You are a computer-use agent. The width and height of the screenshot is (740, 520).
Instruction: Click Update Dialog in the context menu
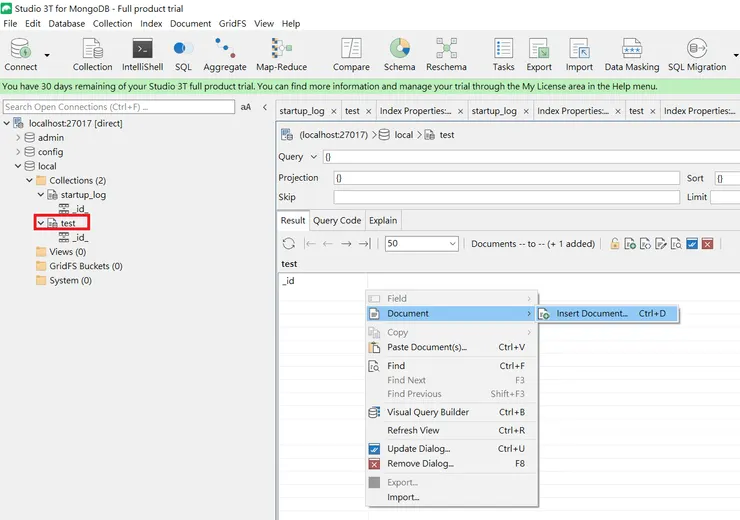click(418, 449)
